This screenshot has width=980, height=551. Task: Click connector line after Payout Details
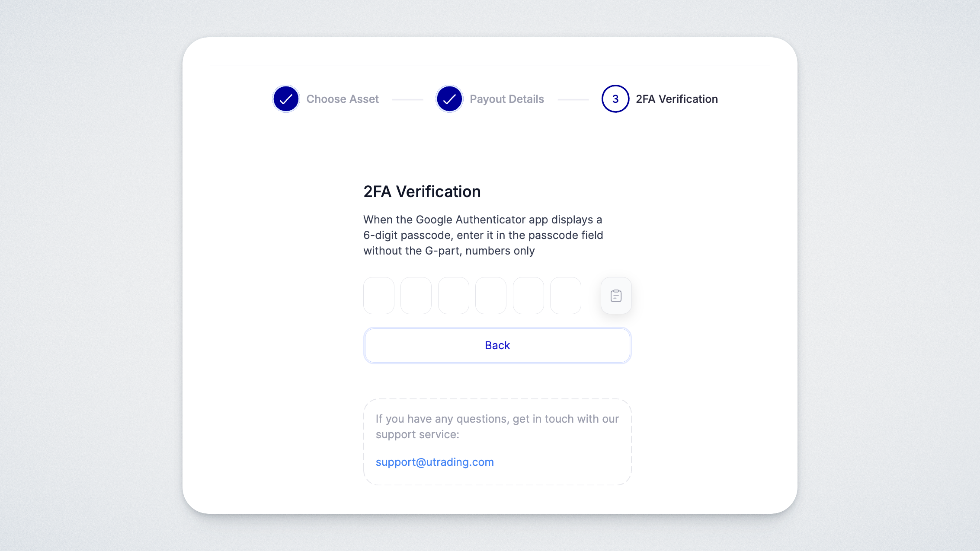coord(573,99)
